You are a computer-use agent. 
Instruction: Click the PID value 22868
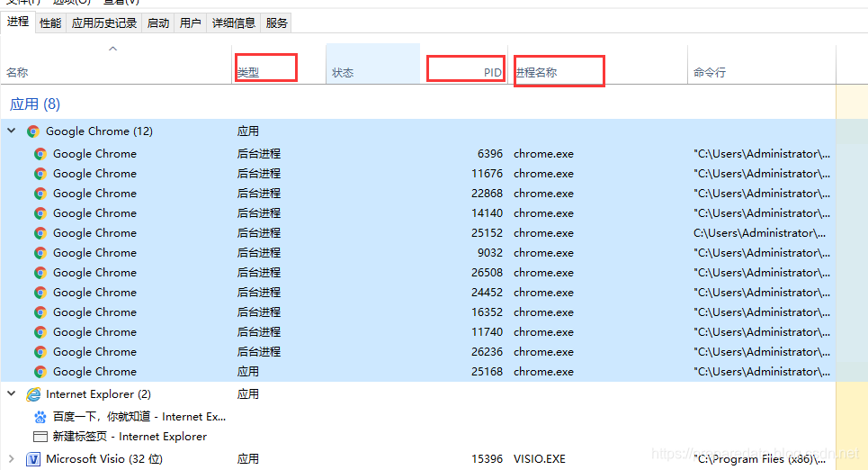pyautogui.click(x=488, y=194)
